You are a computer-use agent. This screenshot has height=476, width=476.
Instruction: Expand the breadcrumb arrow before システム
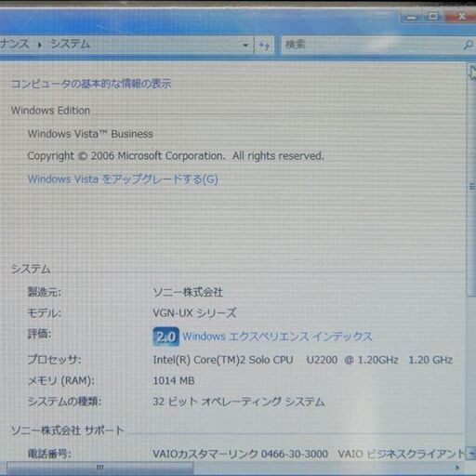pyautogui.click(x=40, y=45)
